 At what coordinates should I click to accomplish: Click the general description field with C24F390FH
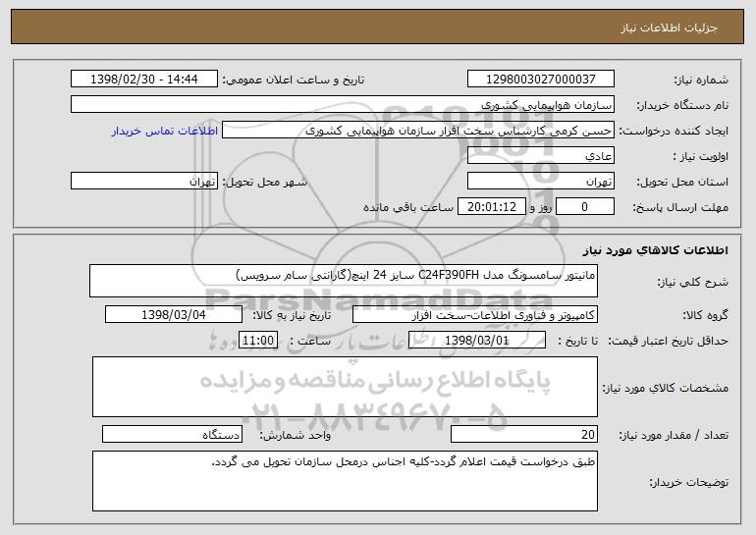344,281
